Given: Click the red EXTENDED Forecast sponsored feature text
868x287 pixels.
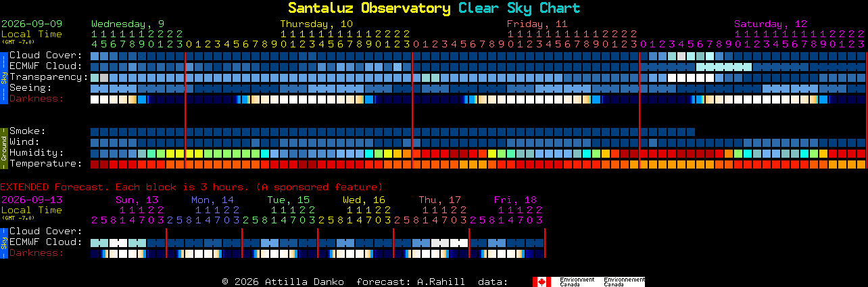Looking at the screenshot, I should click(x=191, y=187).
